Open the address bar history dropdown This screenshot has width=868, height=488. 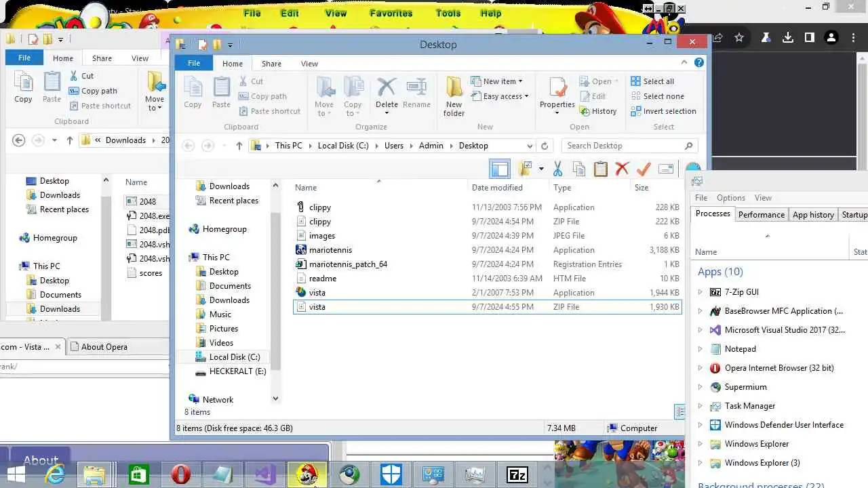pyautogui.click(x=530, y=146)
